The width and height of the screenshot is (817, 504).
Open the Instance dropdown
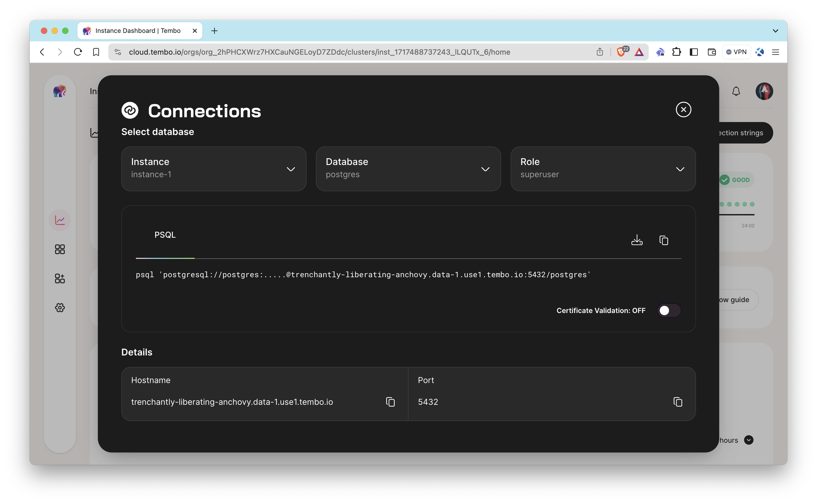point(214,169)
